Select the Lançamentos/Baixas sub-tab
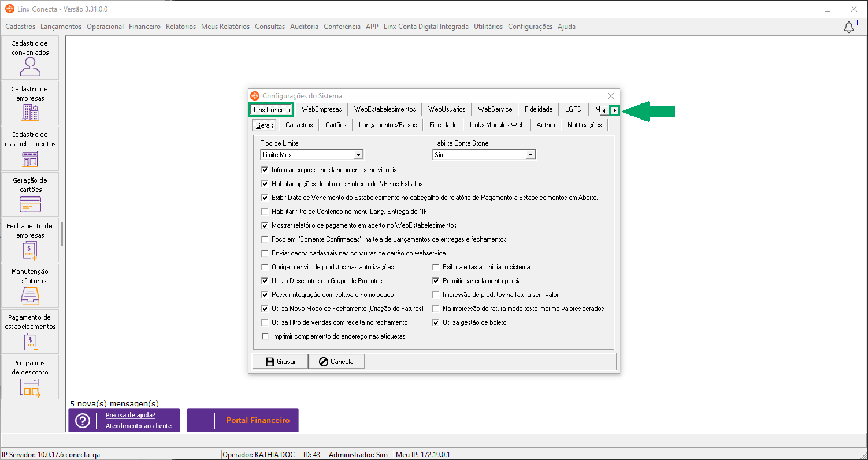Screen dimensions: 868x460 [x=388, y=125]
